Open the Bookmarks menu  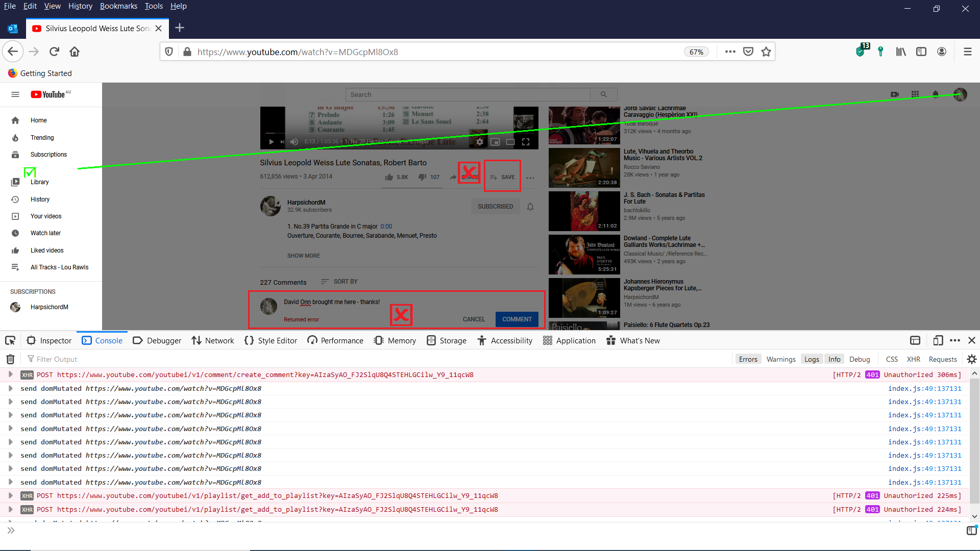click(118, 6)
